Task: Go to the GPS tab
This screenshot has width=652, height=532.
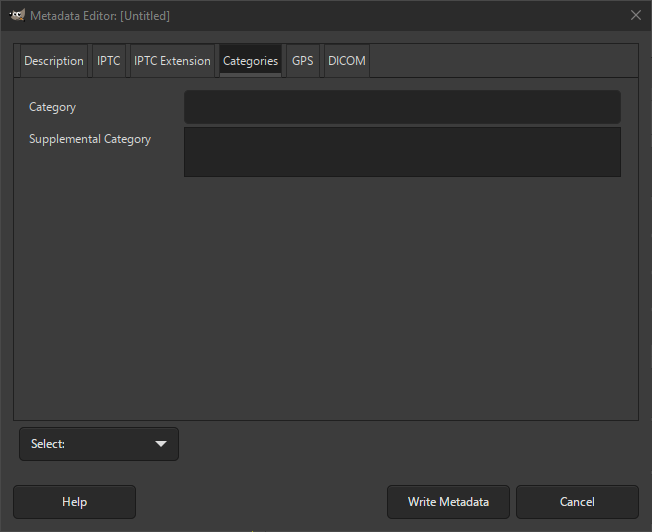Action: coord(302,61)
